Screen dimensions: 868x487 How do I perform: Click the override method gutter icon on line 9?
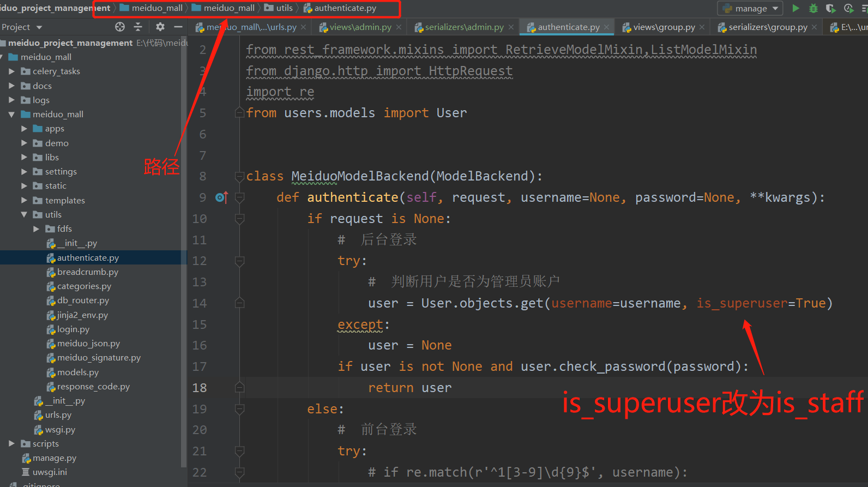221,197
